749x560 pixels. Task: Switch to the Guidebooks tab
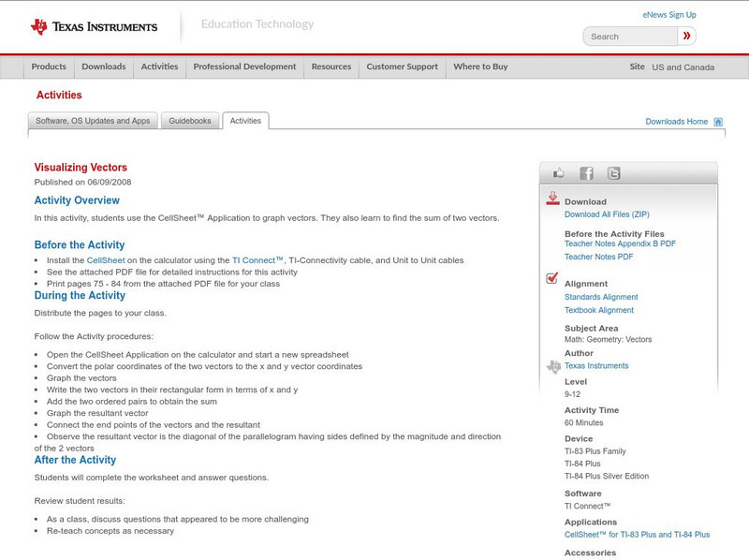(x=190, y=121)
